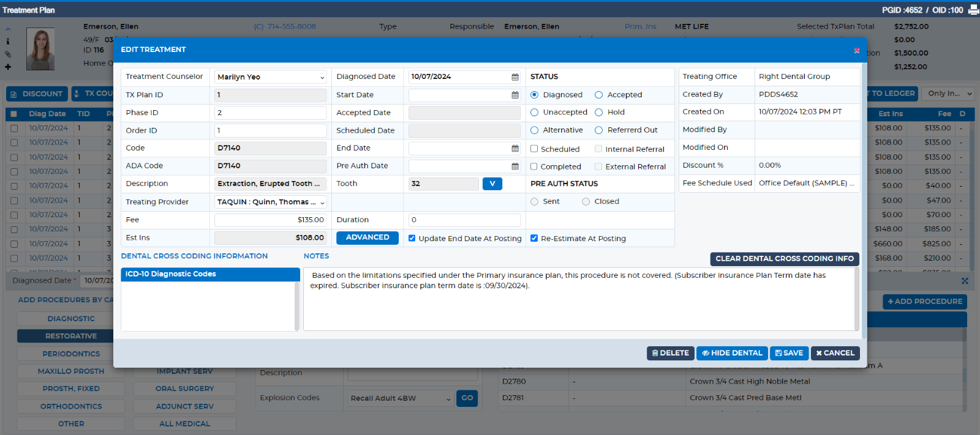
Task: Click the ...TO LEDGER button
Action: coord(892,94)
